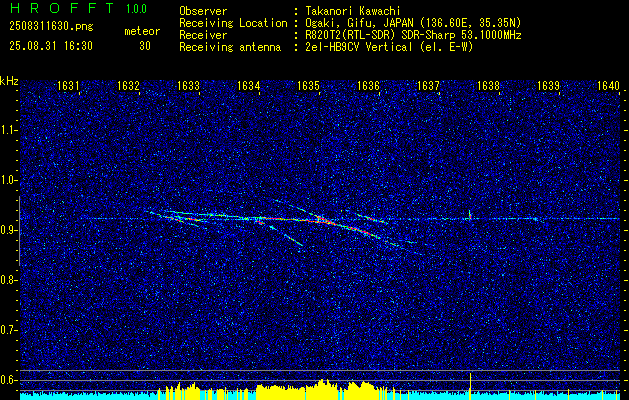Click the observer name Takanori Kawachi
This screenshot has width=629, height=400.
352,11
